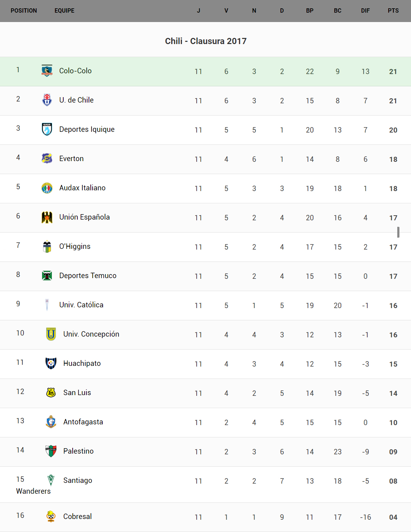Click the Audax Italiano round badge
This screenshot has height=532, width=411.
point(47,188)
